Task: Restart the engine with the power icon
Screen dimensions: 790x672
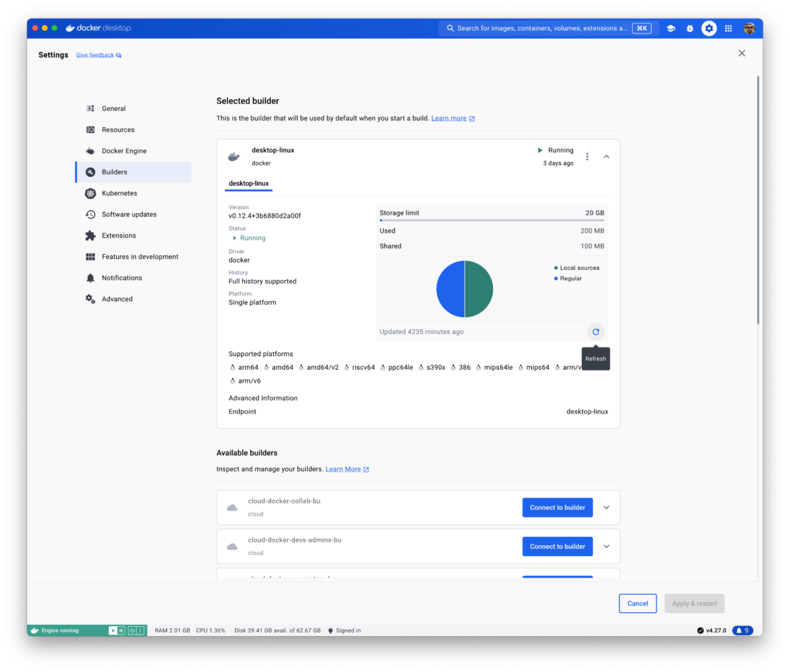Action: (x=132, y=630)
